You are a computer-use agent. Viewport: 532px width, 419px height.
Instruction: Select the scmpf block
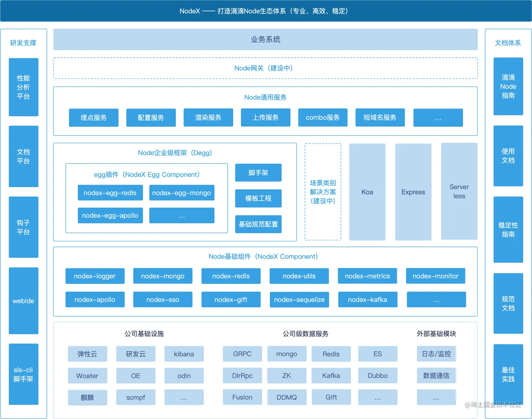pos(136,398)
